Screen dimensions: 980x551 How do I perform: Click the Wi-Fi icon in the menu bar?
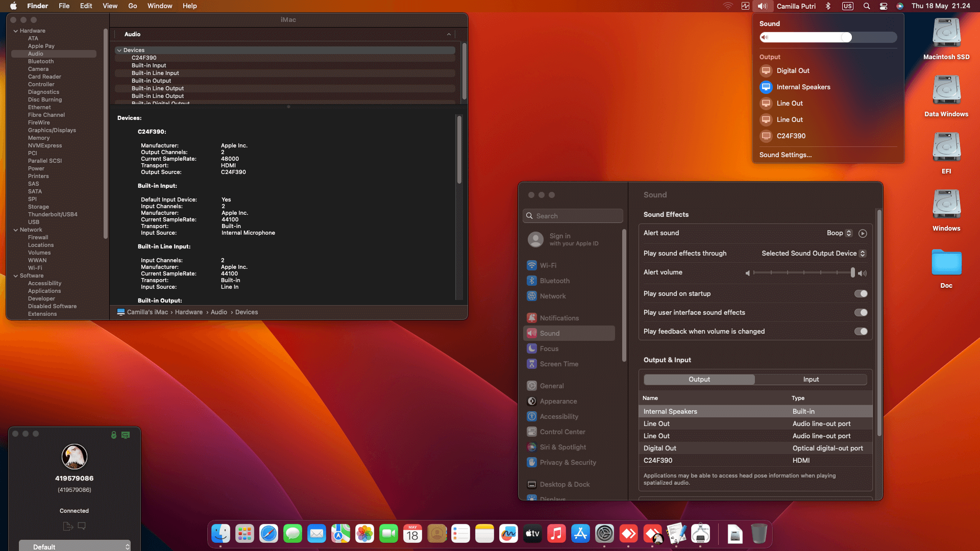pos(728,6)
